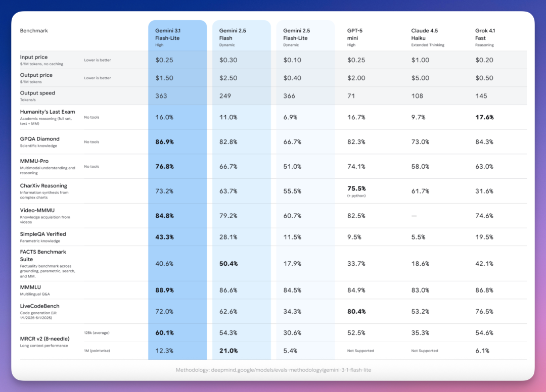Click the 6.9% Humanity's Last Exam score
The height and width of the screenshot is (392, 546).
pos(290,117)
